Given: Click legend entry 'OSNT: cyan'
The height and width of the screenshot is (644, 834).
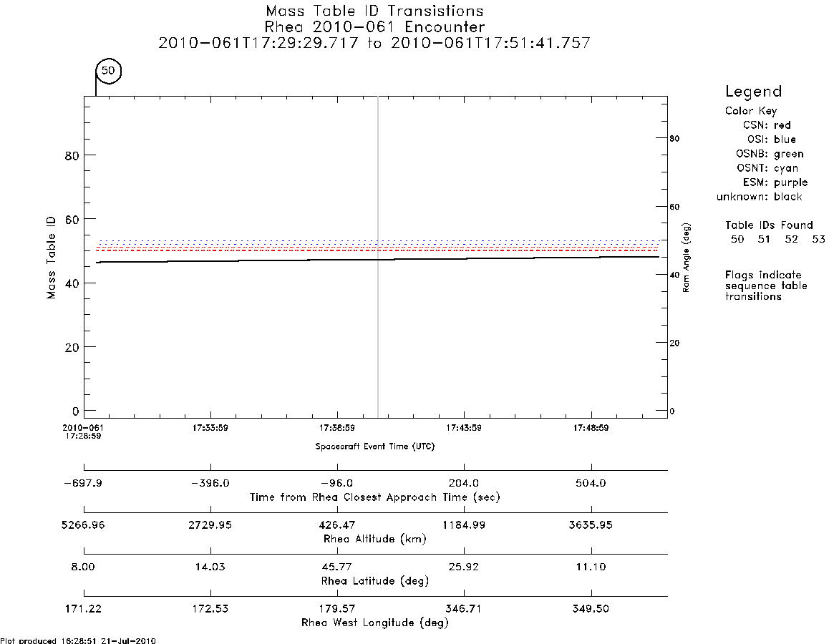Looking at the screenshot, I should 767,168.
